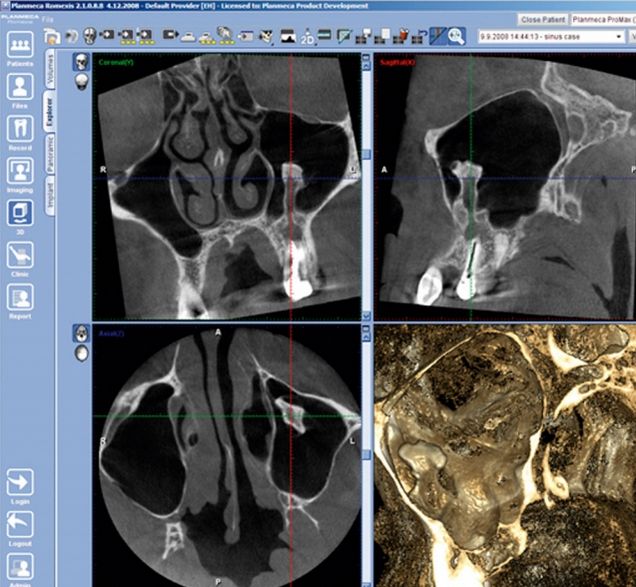The height and width of the screenshot is (587, 636).
Task: Open the Report module
Action: pyautogui.click(x=19, y=299)
